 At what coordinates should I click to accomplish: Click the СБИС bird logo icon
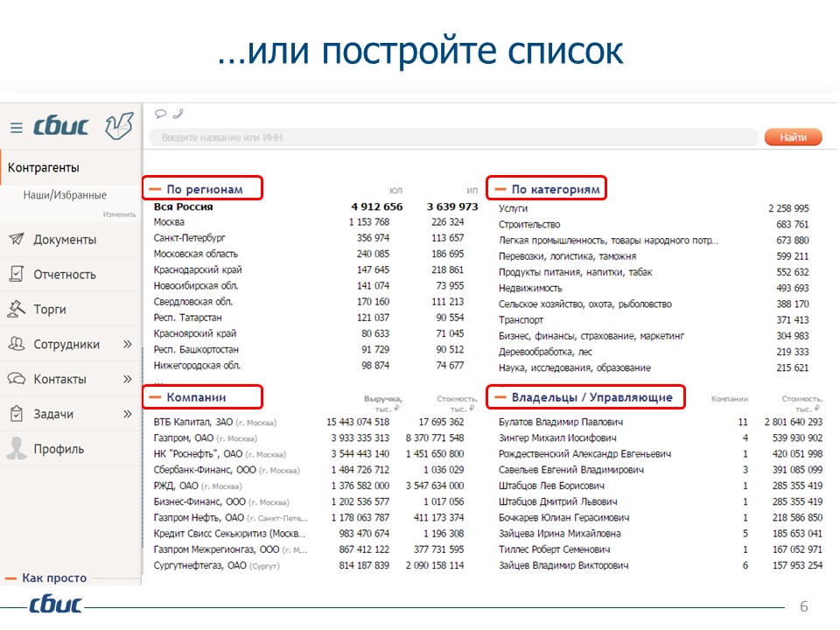pyautogui.click(x=118, y=126)
